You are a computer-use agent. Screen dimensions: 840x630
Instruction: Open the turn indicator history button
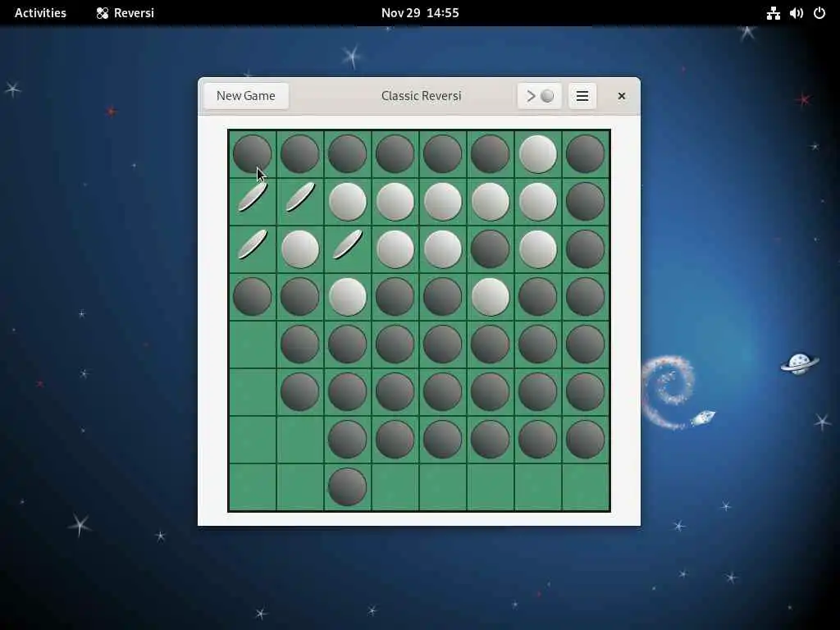[x=540, y=96]
